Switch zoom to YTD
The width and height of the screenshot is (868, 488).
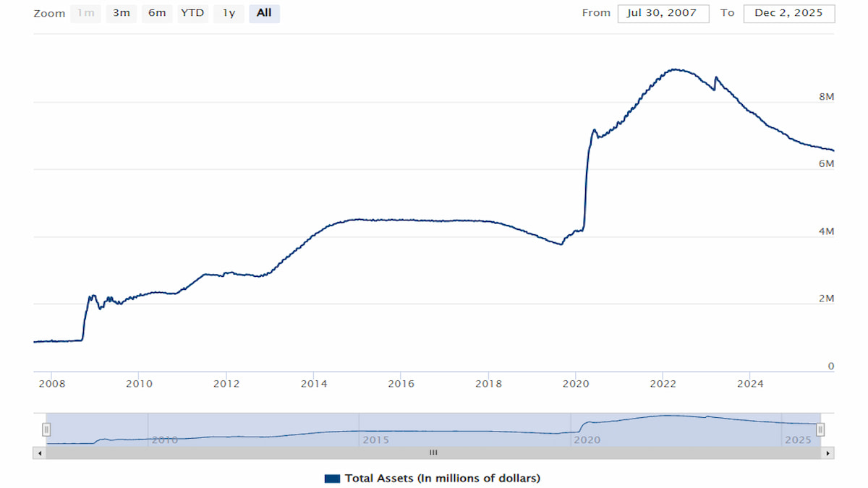tap(192, 13)
